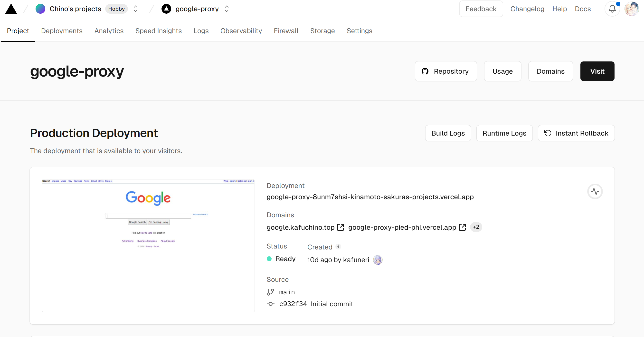Open the team switcher chevrons

point(135,9)
